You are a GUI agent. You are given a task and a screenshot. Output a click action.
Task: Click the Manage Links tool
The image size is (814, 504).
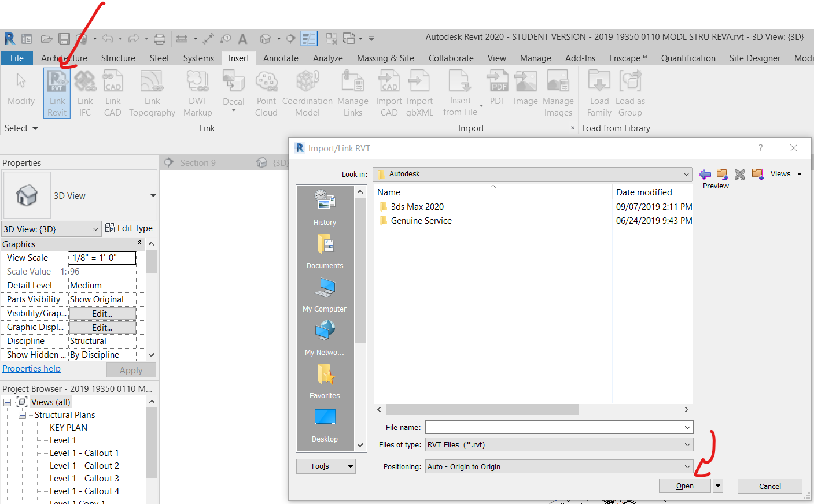(x=353, y=92)
